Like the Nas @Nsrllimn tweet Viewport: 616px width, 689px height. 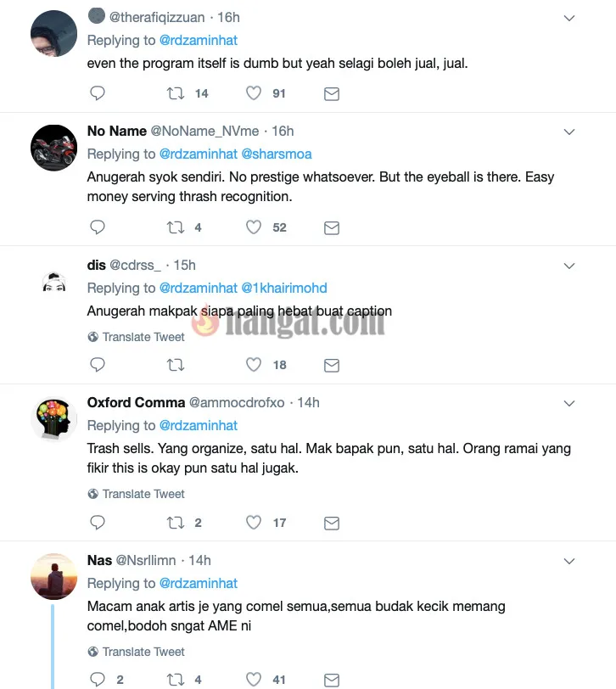[x=254, y=680]
